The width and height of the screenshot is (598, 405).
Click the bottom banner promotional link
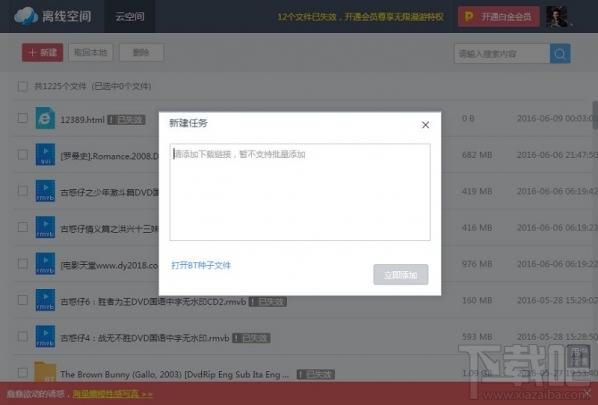(x=113, y=394)
